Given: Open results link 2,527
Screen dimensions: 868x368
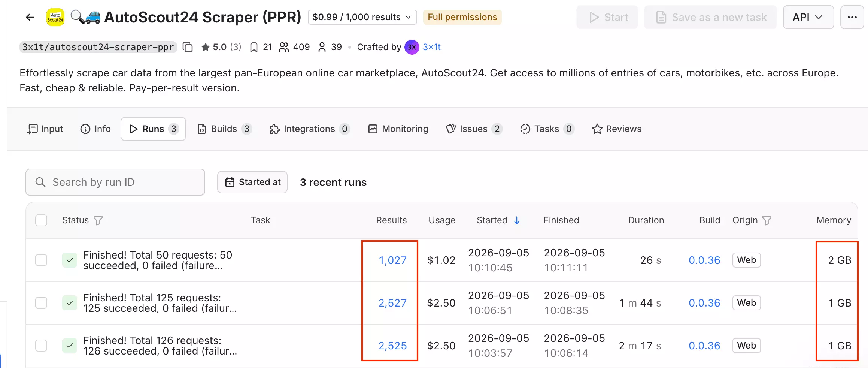Looking at the screenshot, I should click(392, 303).
